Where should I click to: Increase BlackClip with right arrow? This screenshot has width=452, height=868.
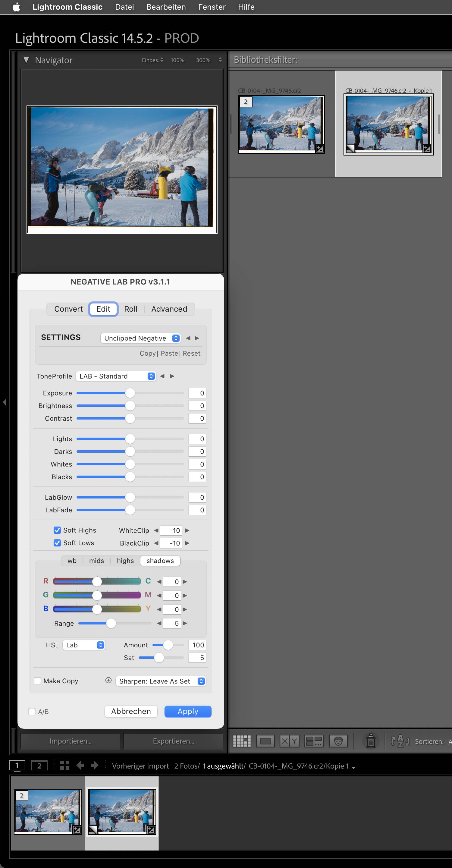[x=187, y=543]
